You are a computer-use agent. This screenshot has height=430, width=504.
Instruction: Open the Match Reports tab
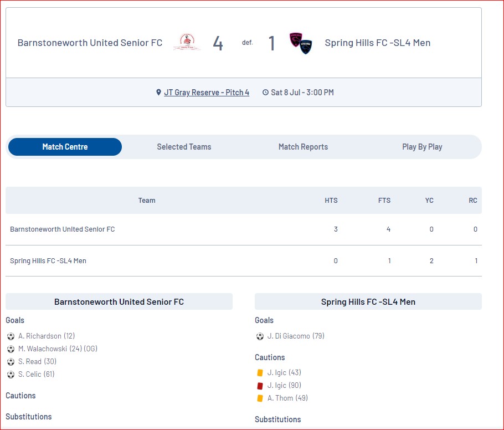(303, 147)
